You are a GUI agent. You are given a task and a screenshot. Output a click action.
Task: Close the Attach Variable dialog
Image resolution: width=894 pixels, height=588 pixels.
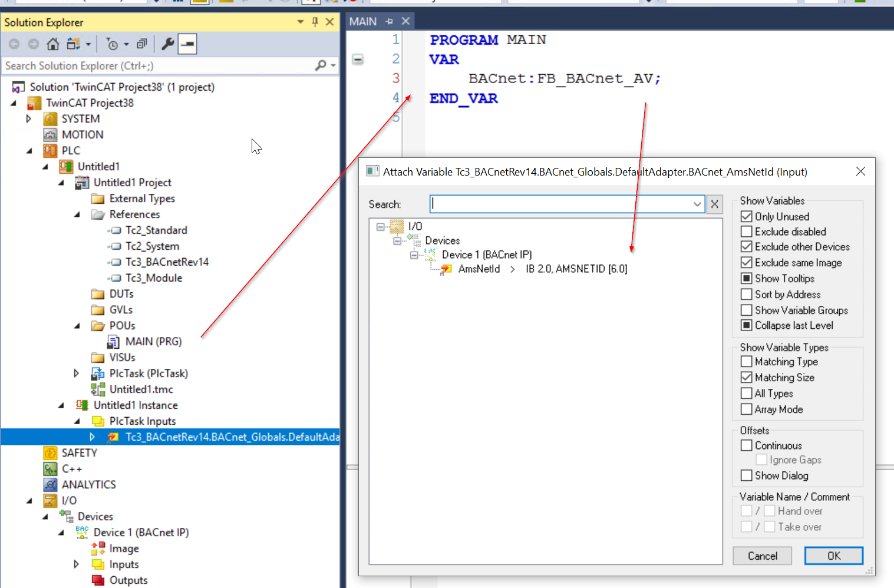[860, 171]
